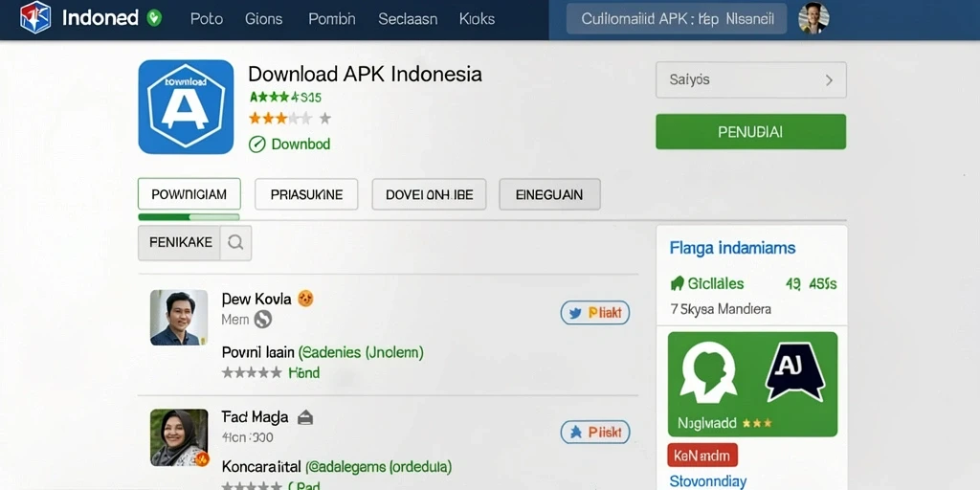This screenshot has width=980, height=490.
Task: Switch to the PRIASUKINE tab
Action: (306, 194)
